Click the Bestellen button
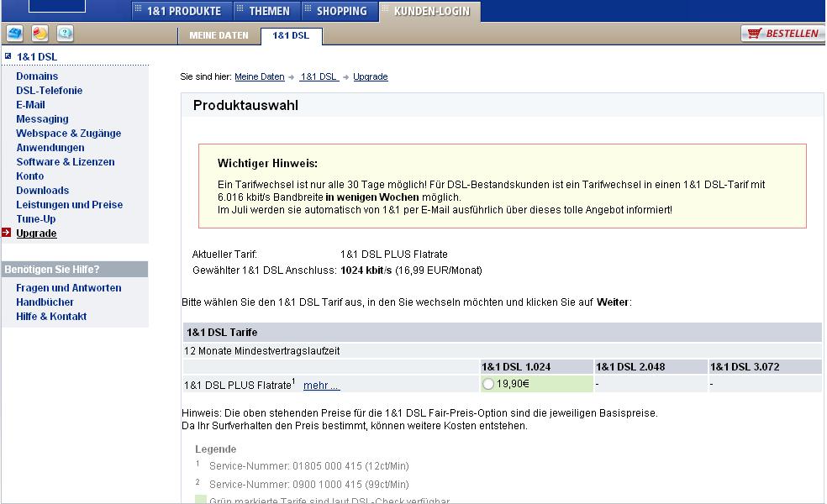The image size is (827, 504). click(782, 34)
